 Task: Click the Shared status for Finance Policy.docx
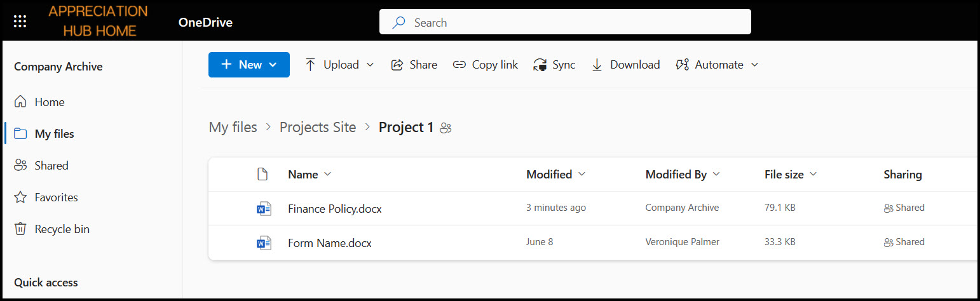pyautogui.click(x=904, y=208)
